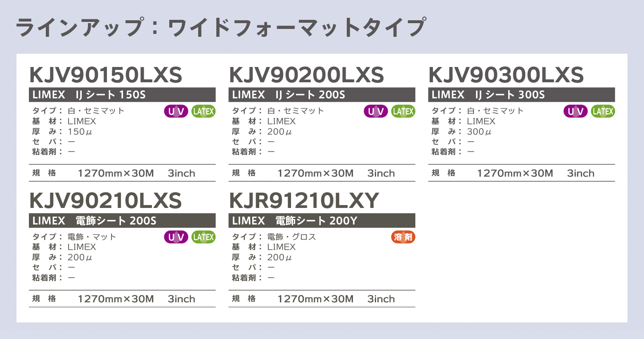Screen dimensions: 644x339
Task: Click type 白・セミマット in KJV90200LXS card
Action: [296, 111]
